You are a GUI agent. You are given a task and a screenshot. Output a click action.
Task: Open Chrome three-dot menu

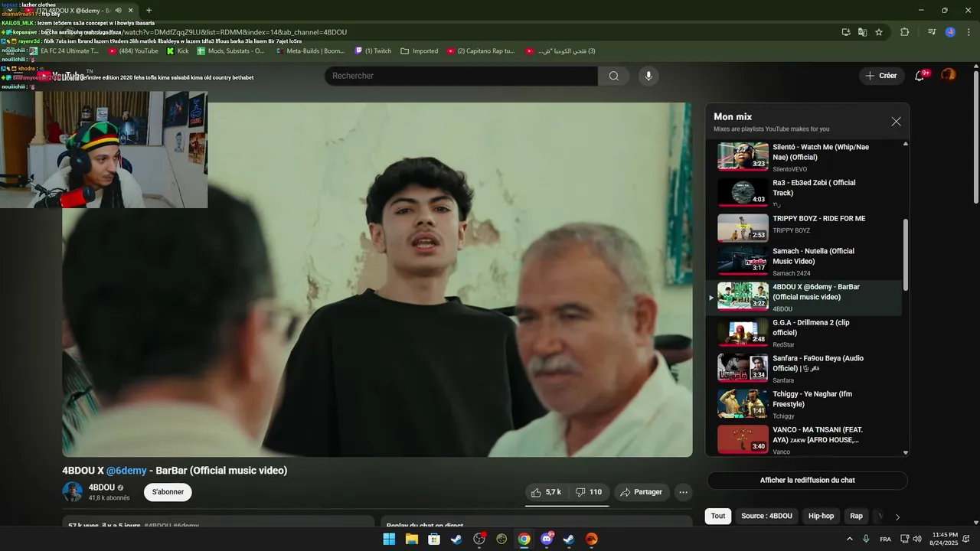click(x=967, y=32)
